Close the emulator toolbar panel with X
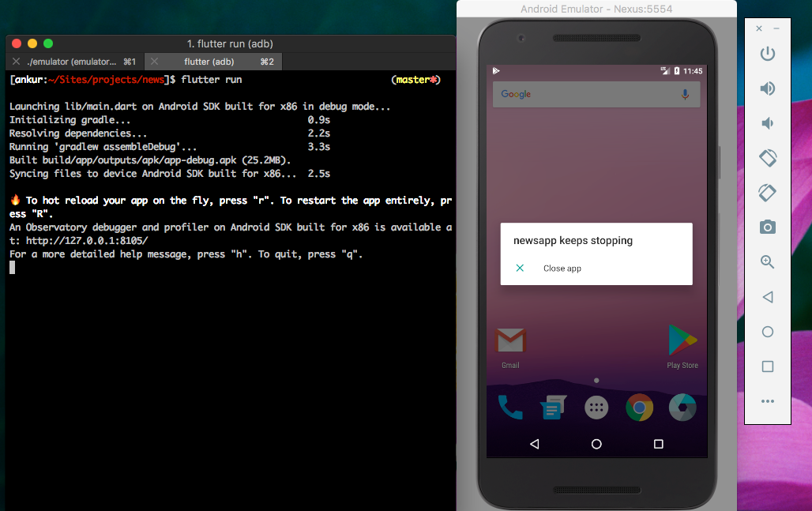Image resolution: width=812 pixels, height=511 pixels. pyautogui.click(x=759, y=28)
